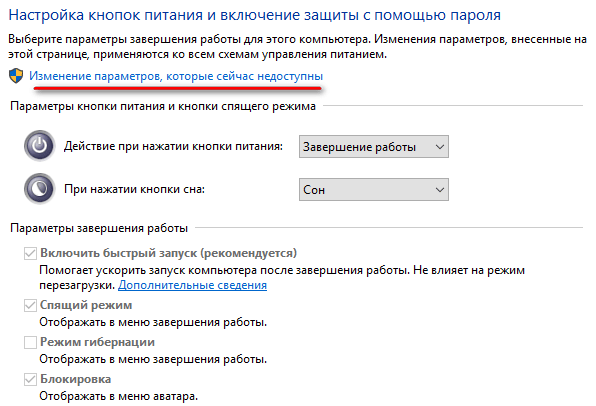Enable the Режим гибернации checkbox
The width and height of the screenshot is (596, 406).
pyautogui.click(x=30, y=342)
